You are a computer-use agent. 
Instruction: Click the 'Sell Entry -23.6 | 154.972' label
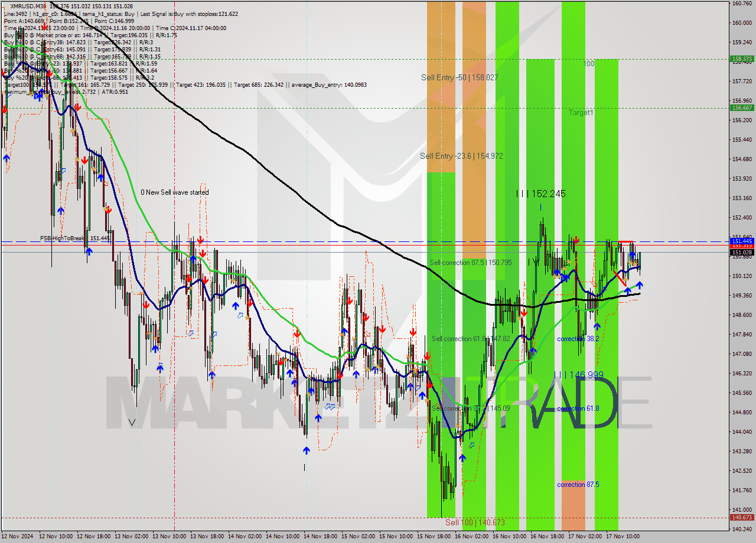coord(461,156)
